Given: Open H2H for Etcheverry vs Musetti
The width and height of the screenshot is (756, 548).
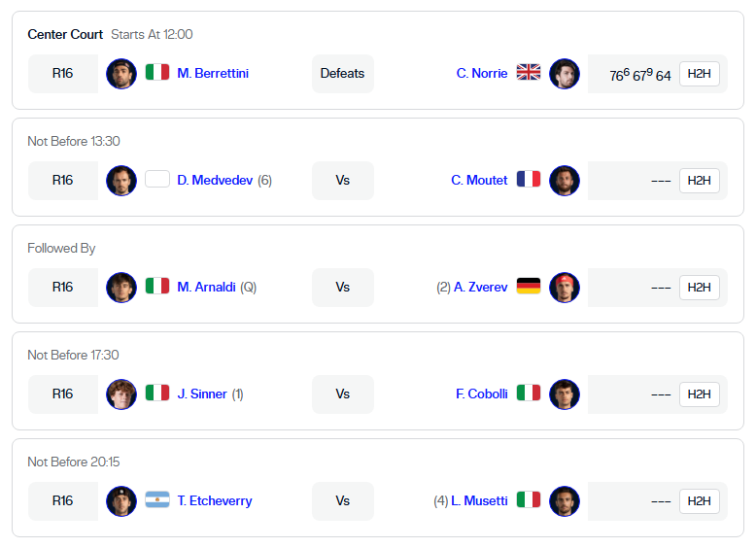Looking at the screenshot, I should coord(700,501).
